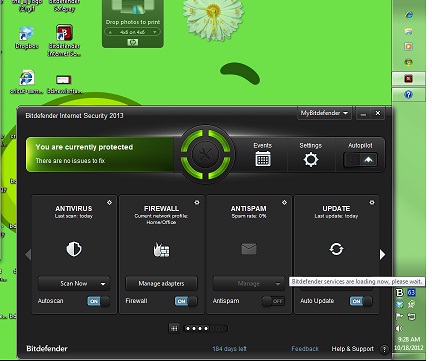Open Antispam module settings gear
Viewport: 432px width, 361px height.
pyautogui.click(x=284, y=202)
